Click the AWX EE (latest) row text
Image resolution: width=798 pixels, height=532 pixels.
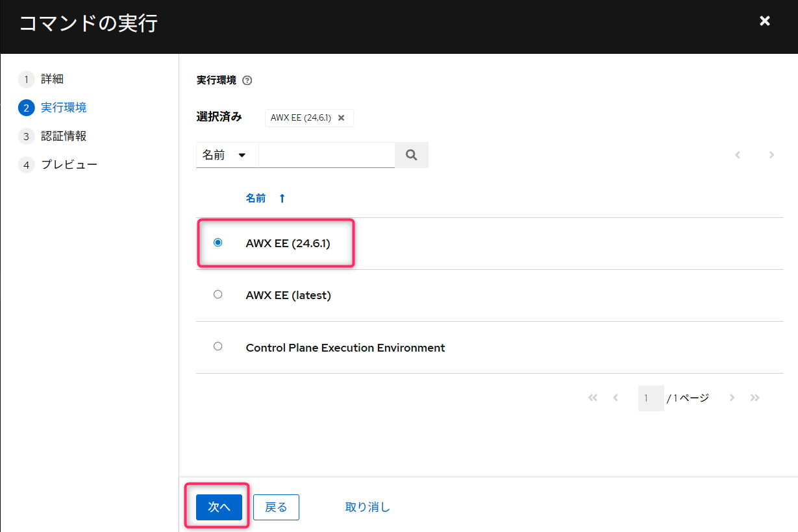288,295
